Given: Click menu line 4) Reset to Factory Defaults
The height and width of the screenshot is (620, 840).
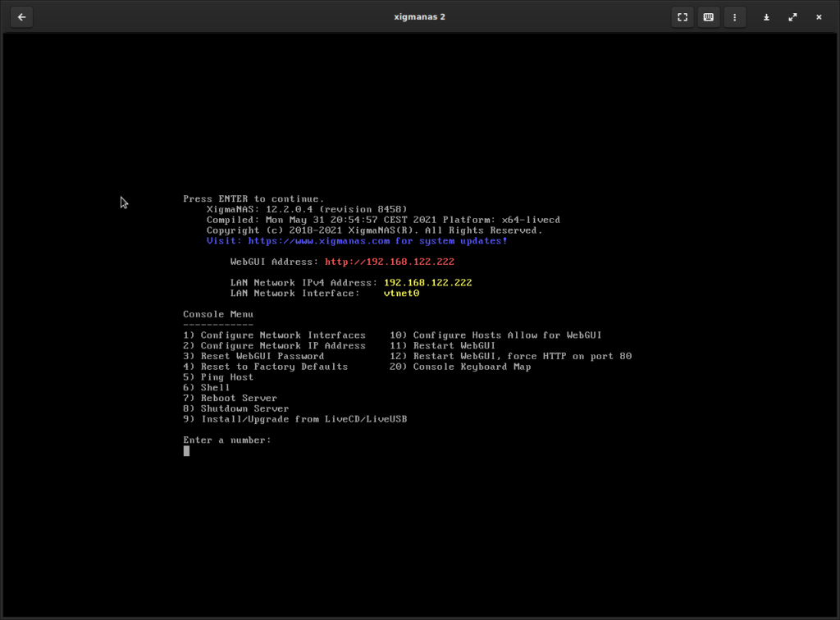Looking at the screenshot, I should pyautogui.click(x=265, y=367).
